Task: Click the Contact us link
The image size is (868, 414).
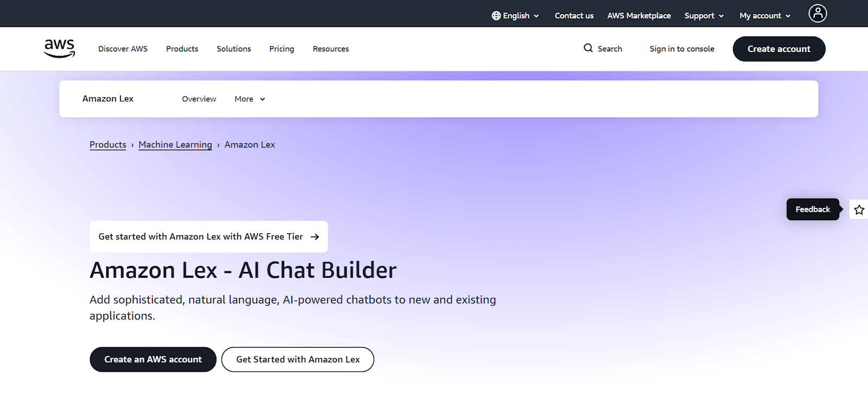Action: [574, 16]
